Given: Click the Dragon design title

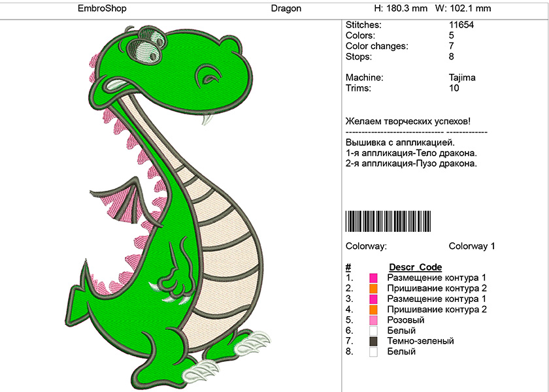Looking at the screenshot, I should click(x=286, y=8).
